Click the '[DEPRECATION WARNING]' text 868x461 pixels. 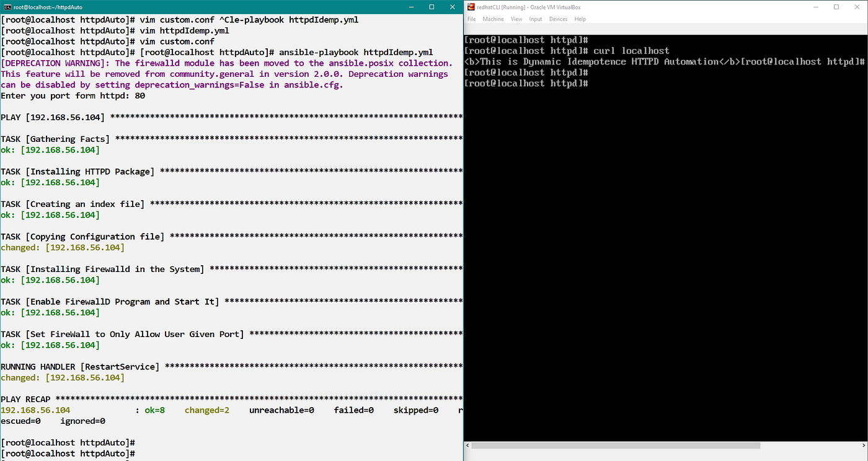point(56,63)
